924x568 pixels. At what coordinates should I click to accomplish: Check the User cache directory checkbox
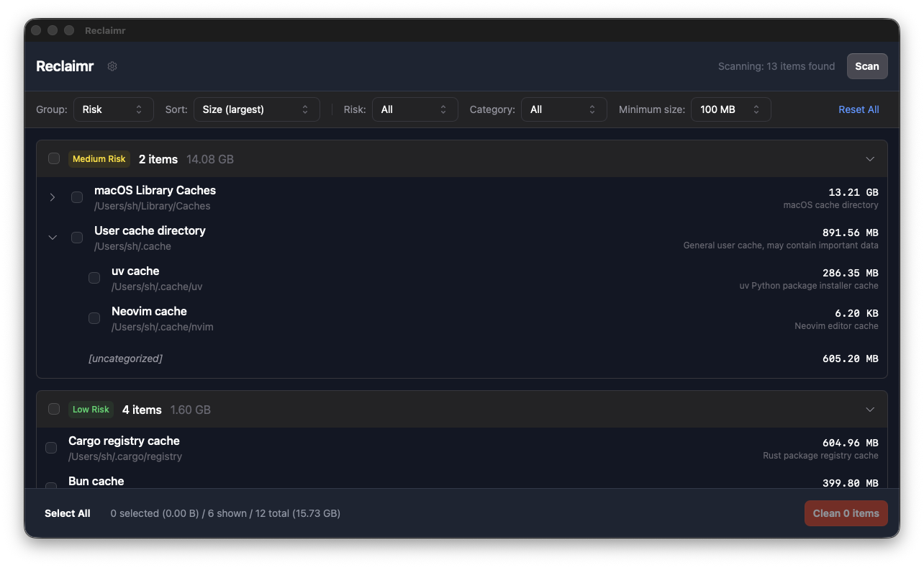(x=77, y=237)
